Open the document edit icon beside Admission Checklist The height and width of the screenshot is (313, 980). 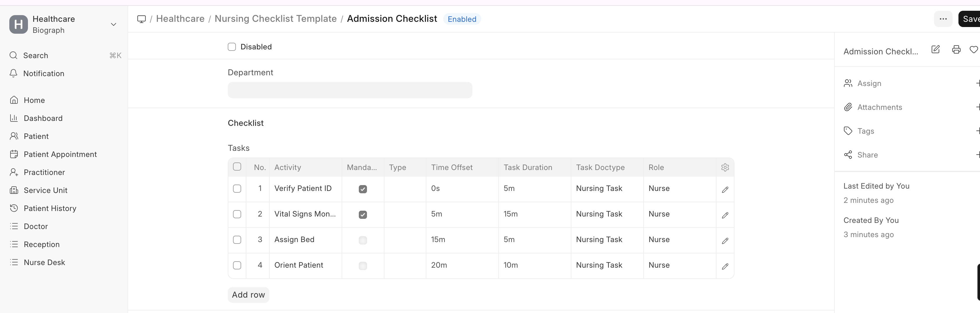(x=935, y=49)
